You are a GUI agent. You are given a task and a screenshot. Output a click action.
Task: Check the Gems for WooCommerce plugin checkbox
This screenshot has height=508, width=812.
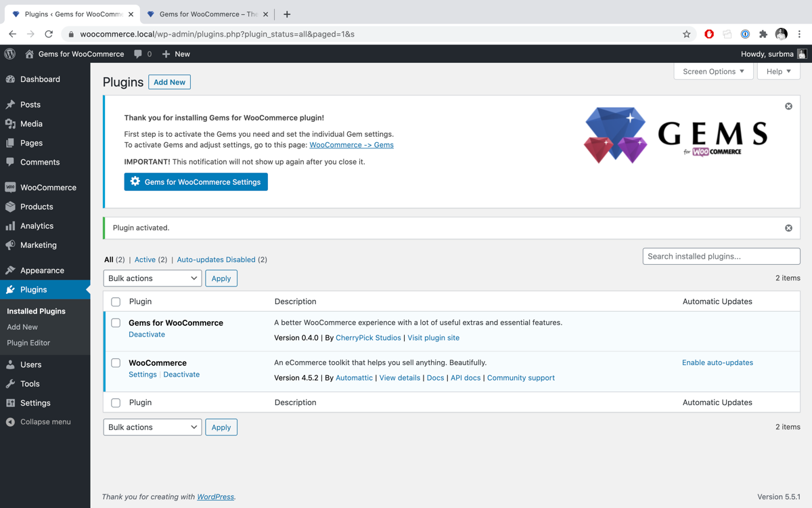tap(116, 322)
